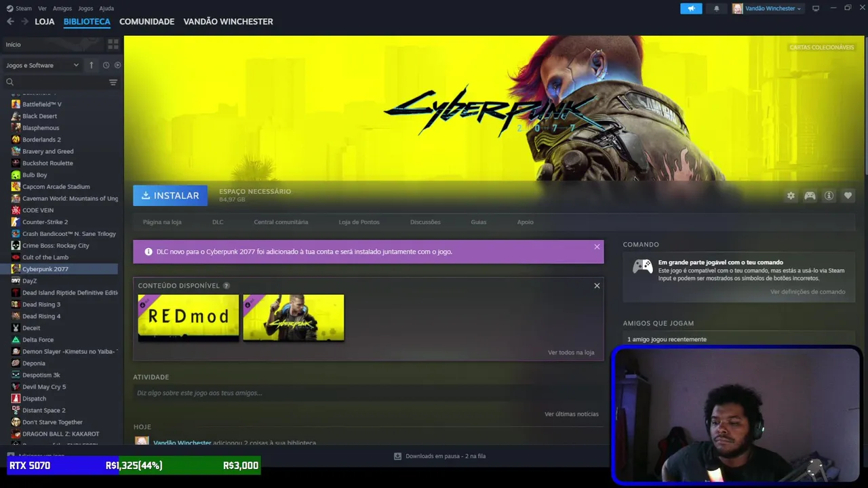Open the announcements megaphone button
868x488 pixels.
pos(691,9)
